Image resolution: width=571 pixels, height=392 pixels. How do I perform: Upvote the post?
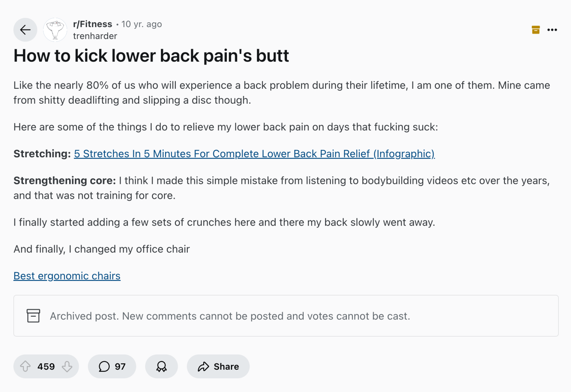25,366
